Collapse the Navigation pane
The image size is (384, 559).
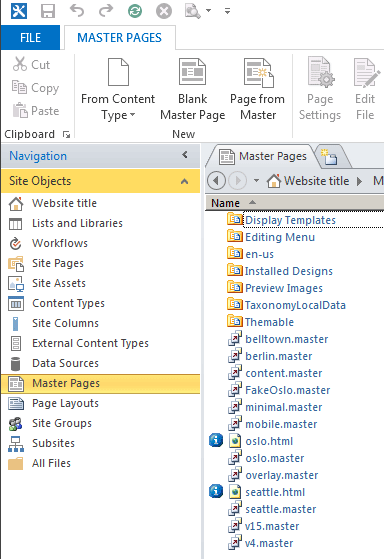185,155
